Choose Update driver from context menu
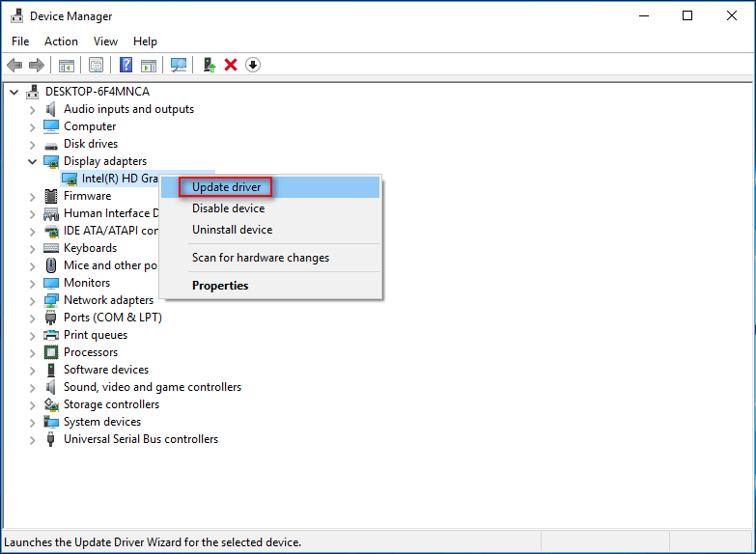Viewport: 756px width, 554px height. (x=270, y=187)
